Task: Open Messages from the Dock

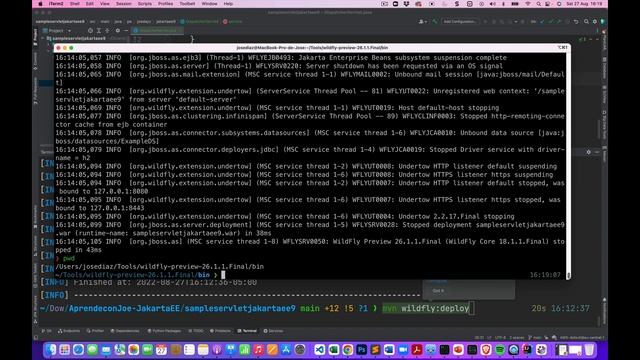Action: pos(92,350)
